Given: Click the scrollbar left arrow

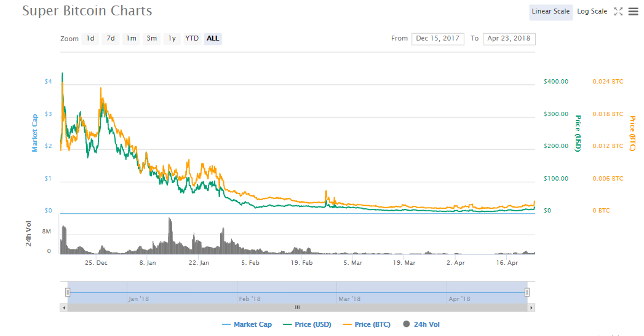Looking at the screenshot, I should [x=64, y=307].
